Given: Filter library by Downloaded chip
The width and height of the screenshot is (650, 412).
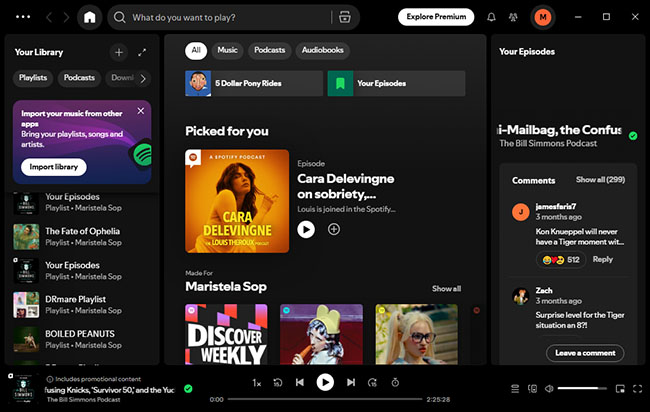Looking at the screenshot, I should coord(122,78).
